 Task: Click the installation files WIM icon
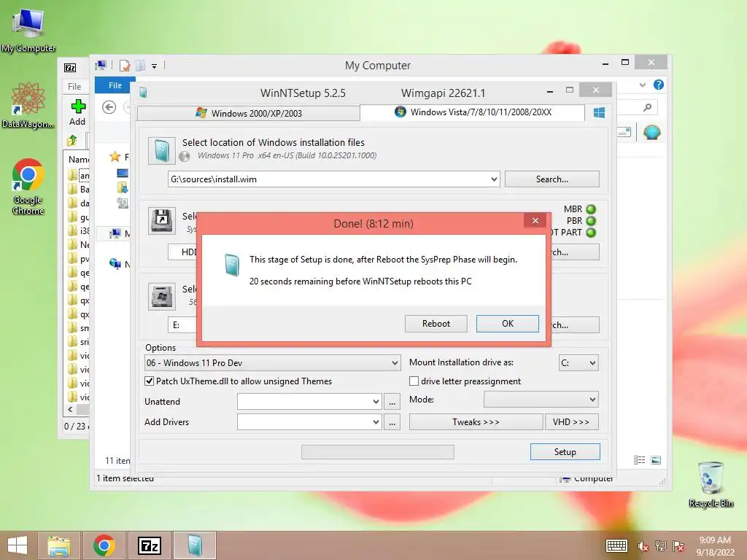[x=161, y=151]
